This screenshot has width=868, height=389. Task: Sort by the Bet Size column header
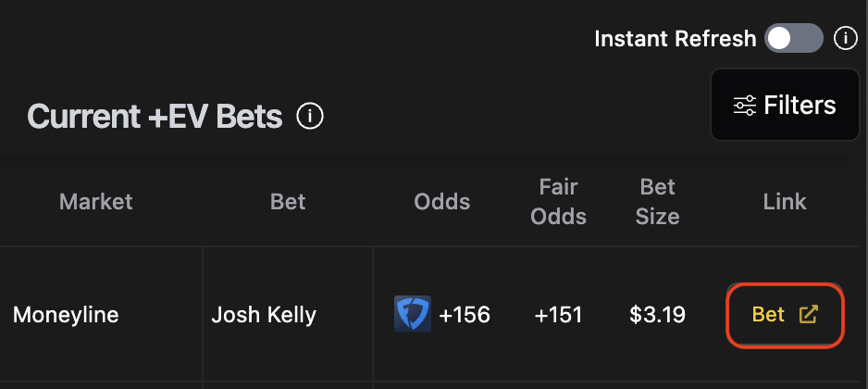click(658, 202)
